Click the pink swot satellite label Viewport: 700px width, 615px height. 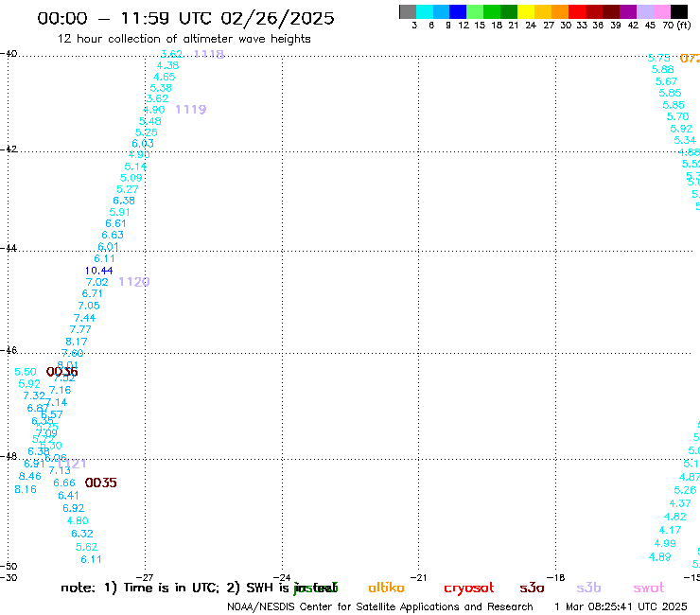coord(649,589)
